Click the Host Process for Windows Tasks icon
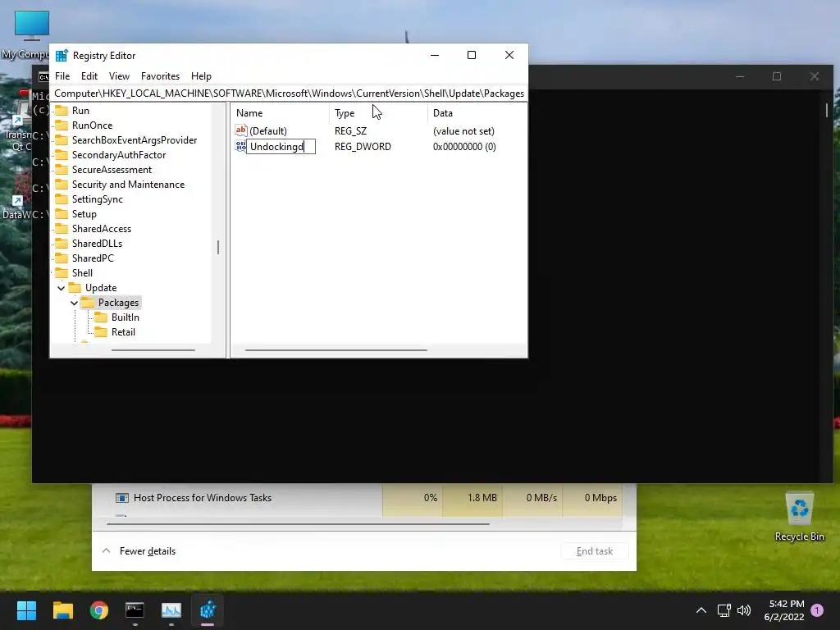 (x=122, y=498)
